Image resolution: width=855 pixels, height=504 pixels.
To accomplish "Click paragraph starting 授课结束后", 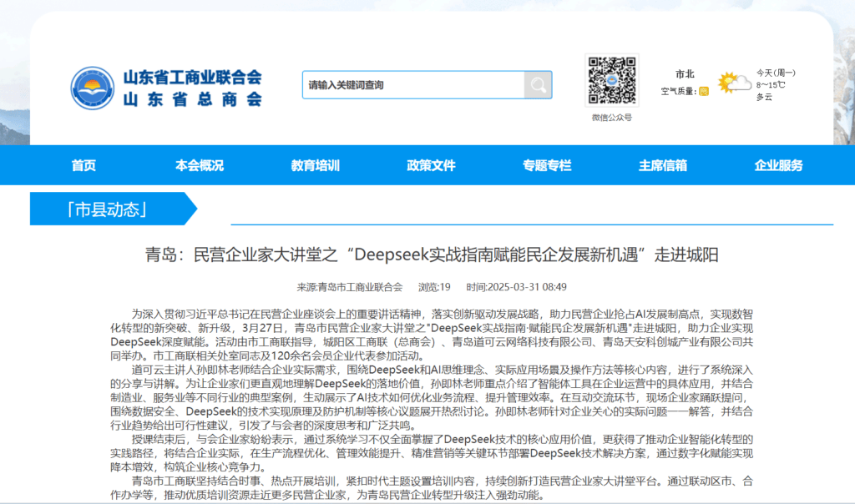I will (x=432, y=453).
